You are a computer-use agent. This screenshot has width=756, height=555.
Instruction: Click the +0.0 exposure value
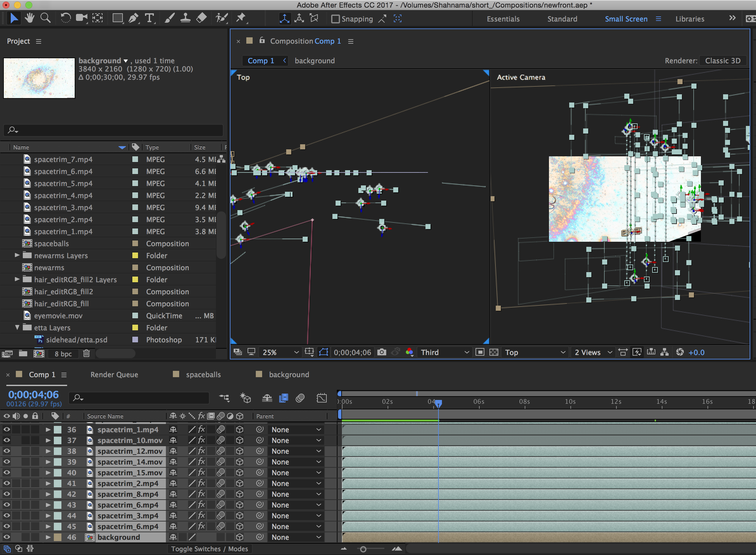pyautogui.click(x=696, y=352)
